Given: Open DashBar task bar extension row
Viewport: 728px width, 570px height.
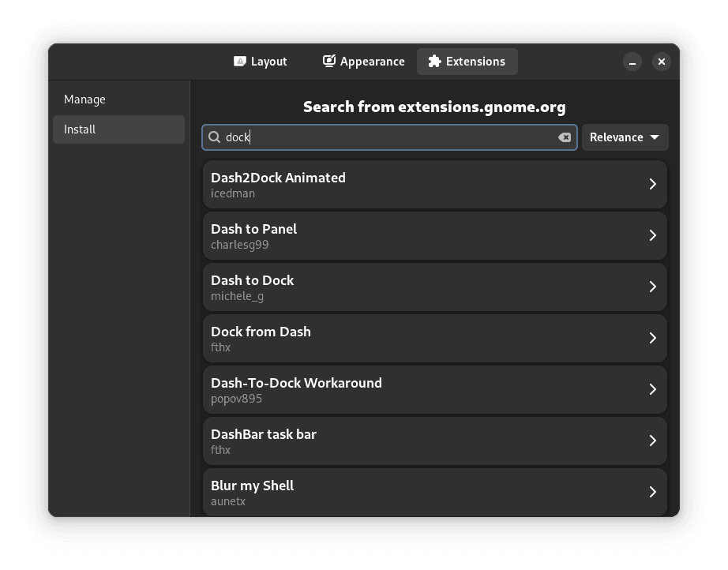Looking at the screenshot, I should click(x=434, y=441).
